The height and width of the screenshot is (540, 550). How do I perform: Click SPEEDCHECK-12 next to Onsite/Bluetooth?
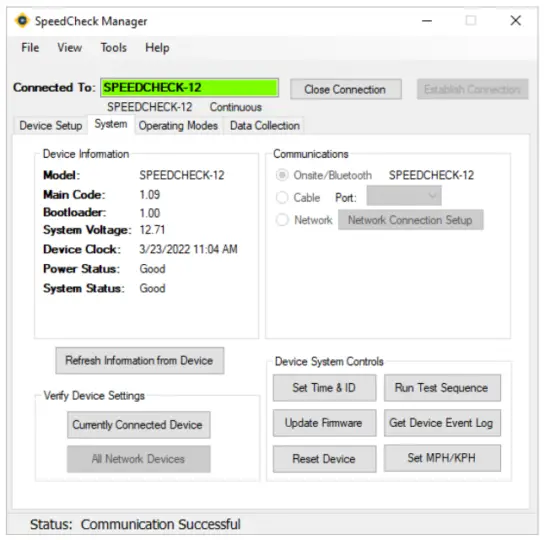click(x=431, y=175)
